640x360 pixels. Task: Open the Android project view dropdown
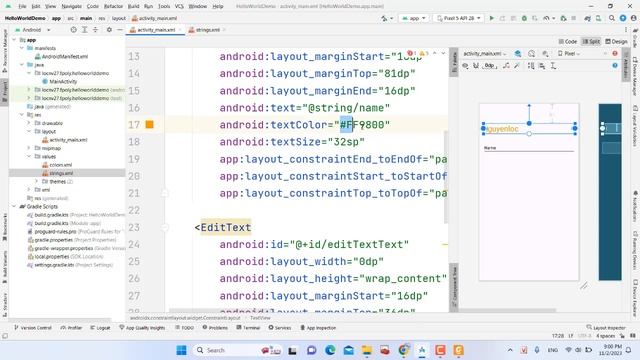pos(33,30)
